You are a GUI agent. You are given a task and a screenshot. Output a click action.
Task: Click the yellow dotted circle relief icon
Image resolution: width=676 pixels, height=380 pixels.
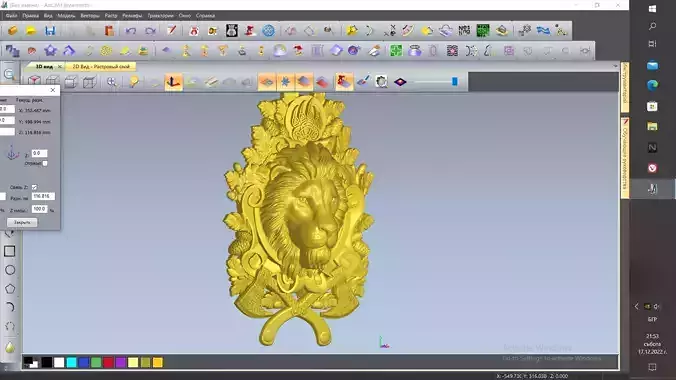106,51
